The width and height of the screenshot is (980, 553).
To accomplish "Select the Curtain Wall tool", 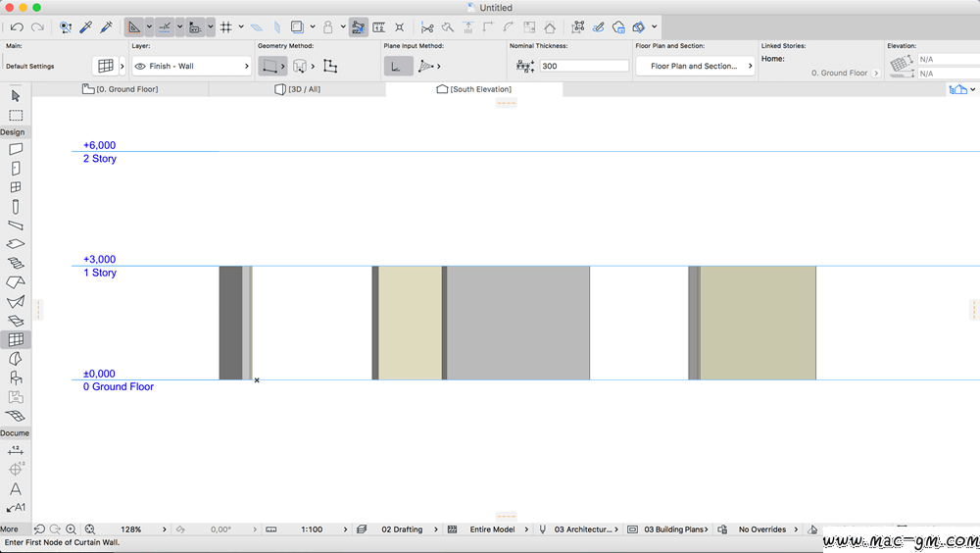I will coord(16,339).
